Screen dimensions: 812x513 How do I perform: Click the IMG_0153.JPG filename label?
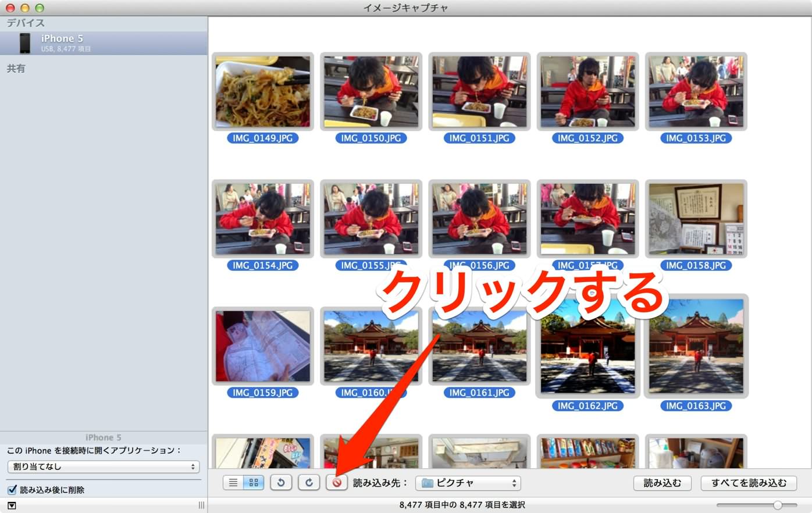696,138
